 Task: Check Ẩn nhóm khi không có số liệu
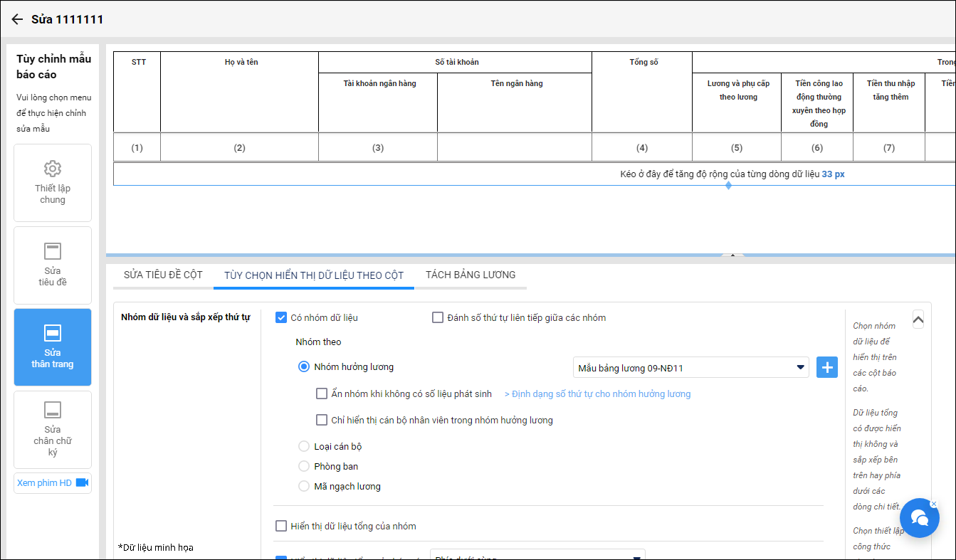pyautogui.click(x=322, y=393)
